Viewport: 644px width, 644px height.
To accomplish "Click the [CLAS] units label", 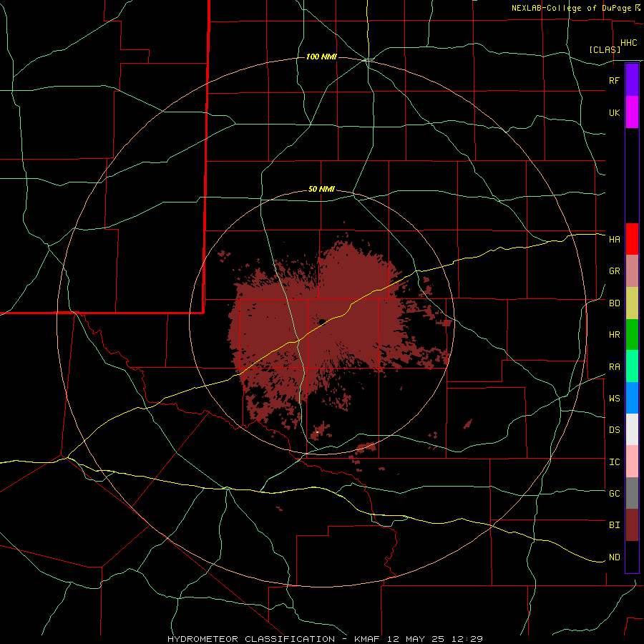I will tap(605, 49).
